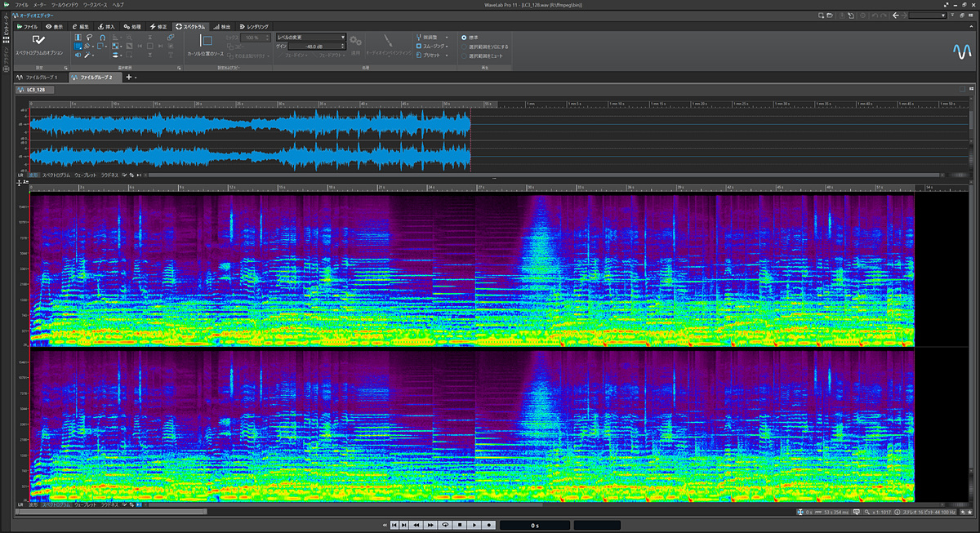Select the 標準 playback radio button
Viewport: 980px width, 533px height.
[x=464, y=38]
